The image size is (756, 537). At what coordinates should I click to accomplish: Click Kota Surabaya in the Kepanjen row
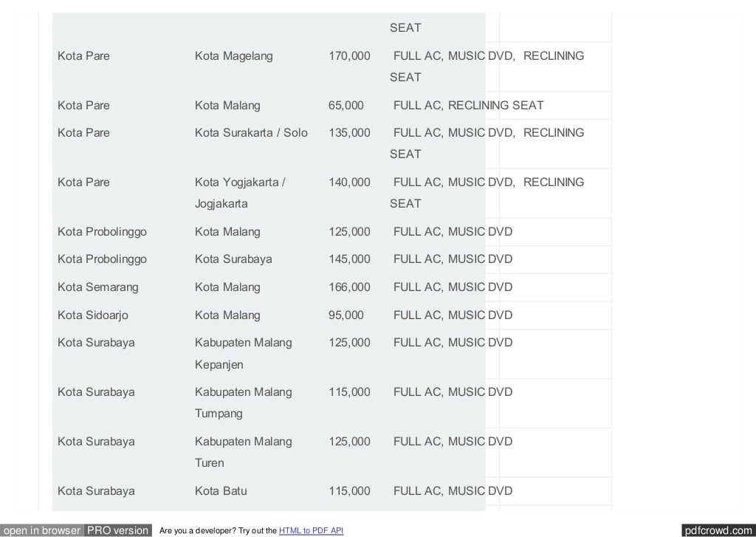(x=96, y=343)
